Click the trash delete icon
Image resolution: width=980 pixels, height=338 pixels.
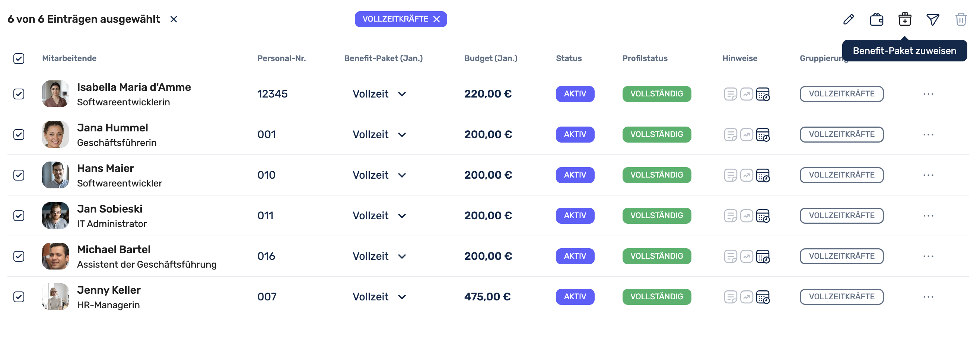click(961, 19)
